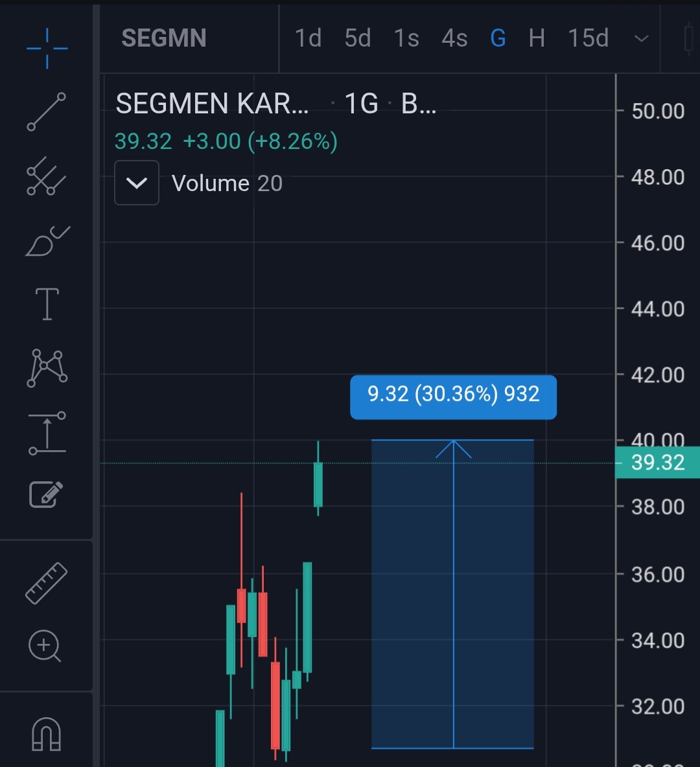Click the Volume 20 indicator label

[227, 183]
